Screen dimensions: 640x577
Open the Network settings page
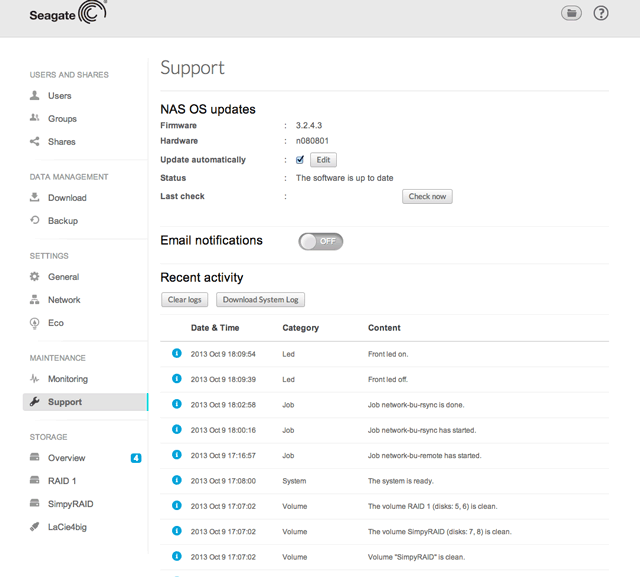coord(64,300)
